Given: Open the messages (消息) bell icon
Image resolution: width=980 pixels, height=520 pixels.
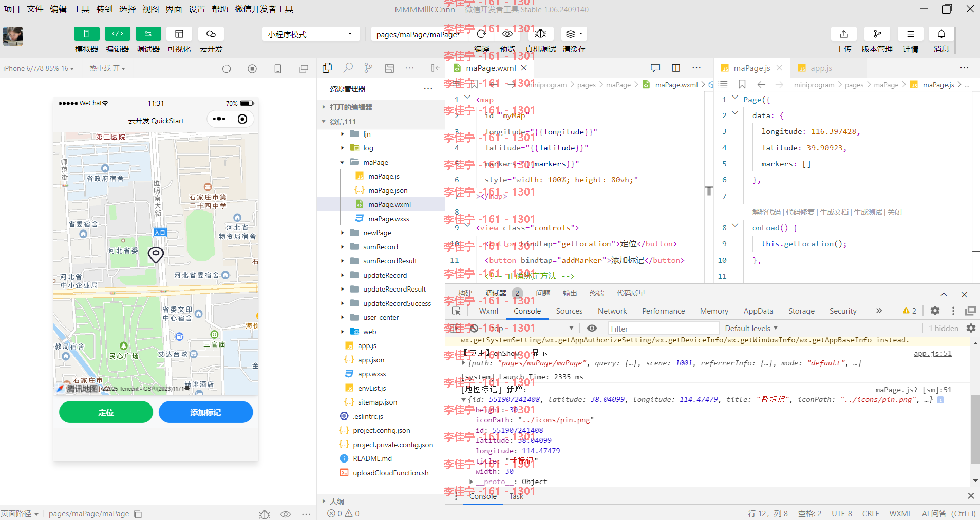Looking at the screenshot, I should 941,34.
